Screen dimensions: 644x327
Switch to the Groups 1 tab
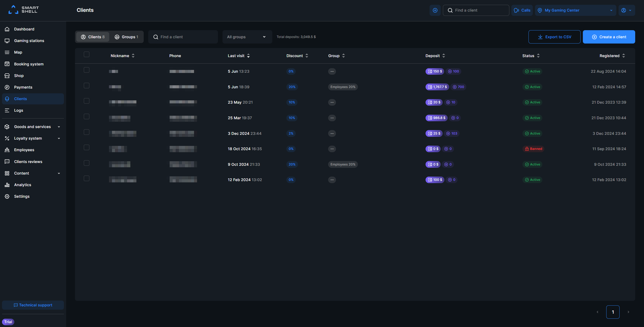tap(126, 37)
